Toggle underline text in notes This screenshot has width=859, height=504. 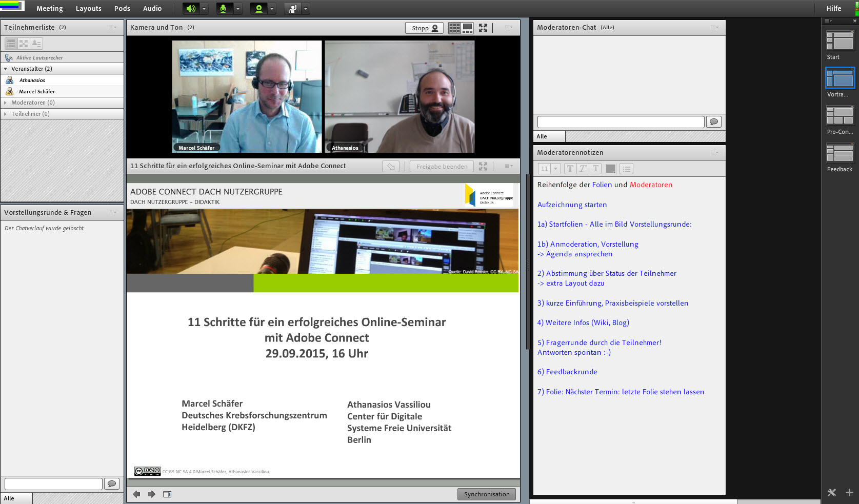point(595,169)
